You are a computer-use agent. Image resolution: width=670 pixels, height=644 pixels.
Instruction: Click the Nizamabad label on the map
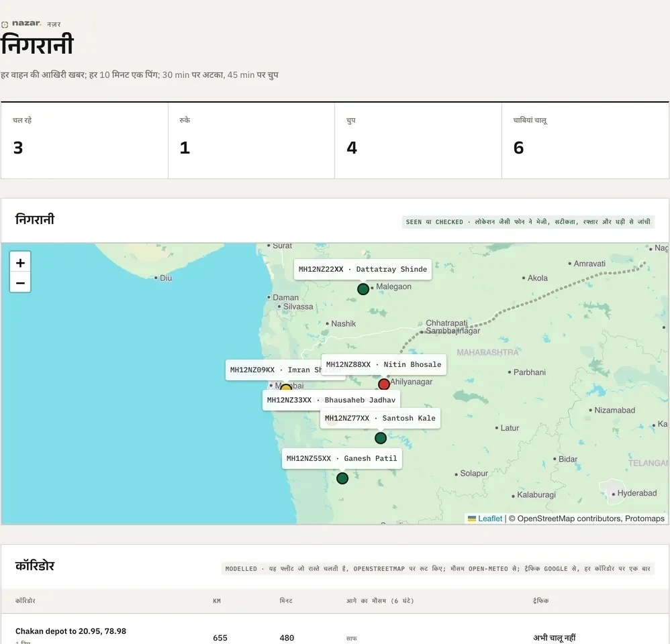point(614,411)
